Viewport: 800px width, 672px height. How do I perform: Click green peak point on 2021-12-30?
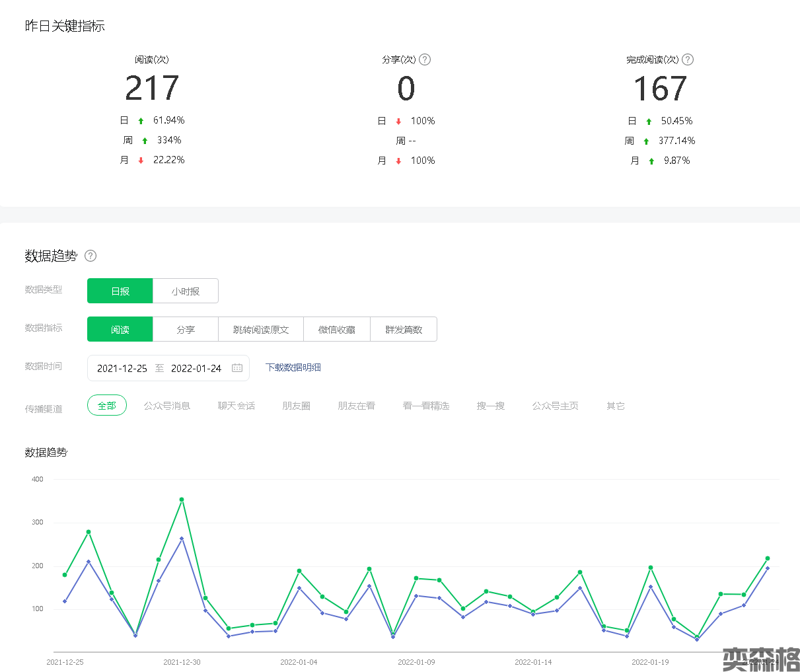[x=182, y=500]
